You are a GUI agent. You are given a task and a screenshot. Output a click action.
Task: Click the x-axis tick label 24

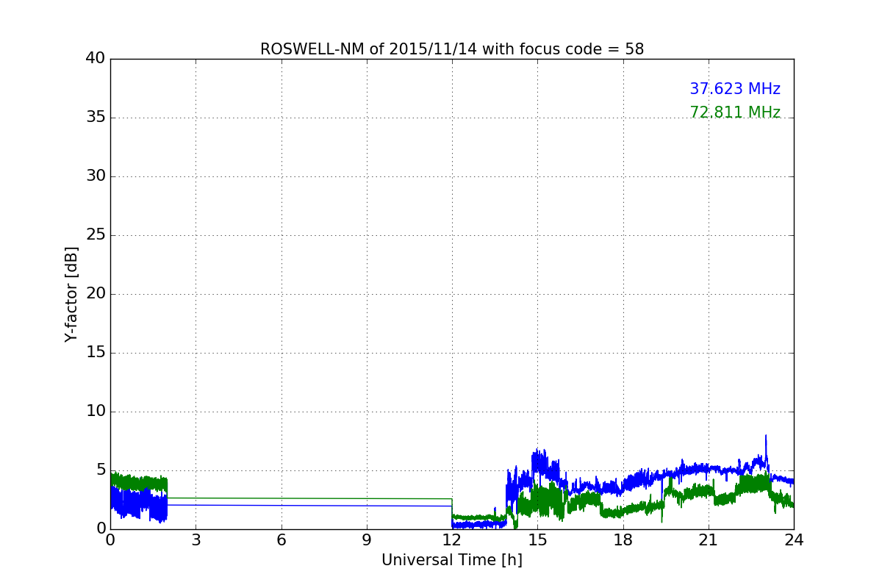point(794,539)
